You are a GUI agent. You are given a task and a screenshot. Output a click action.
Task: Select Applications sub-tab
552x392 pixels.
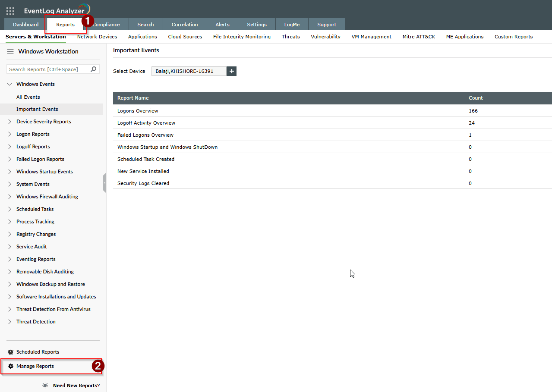(142, 37)
